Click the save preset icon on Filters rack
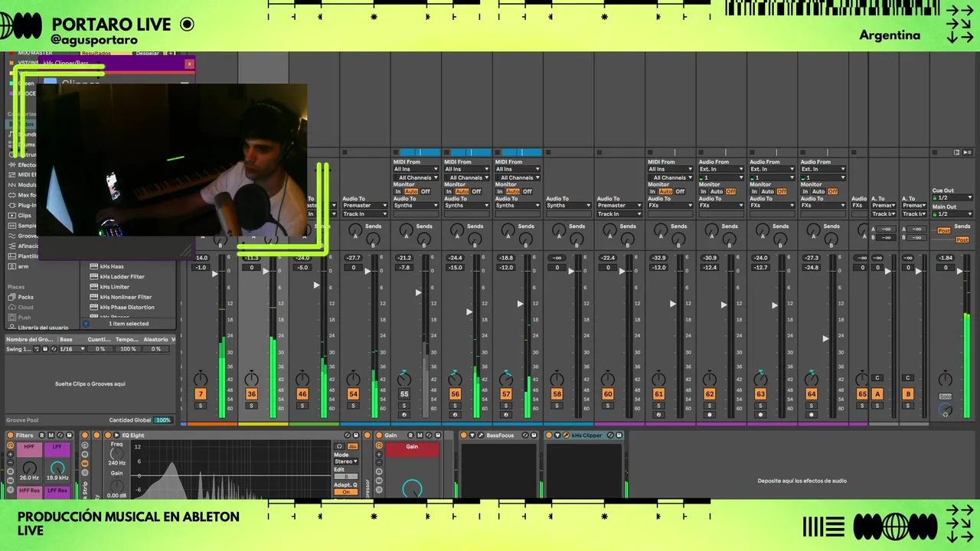 70,435
